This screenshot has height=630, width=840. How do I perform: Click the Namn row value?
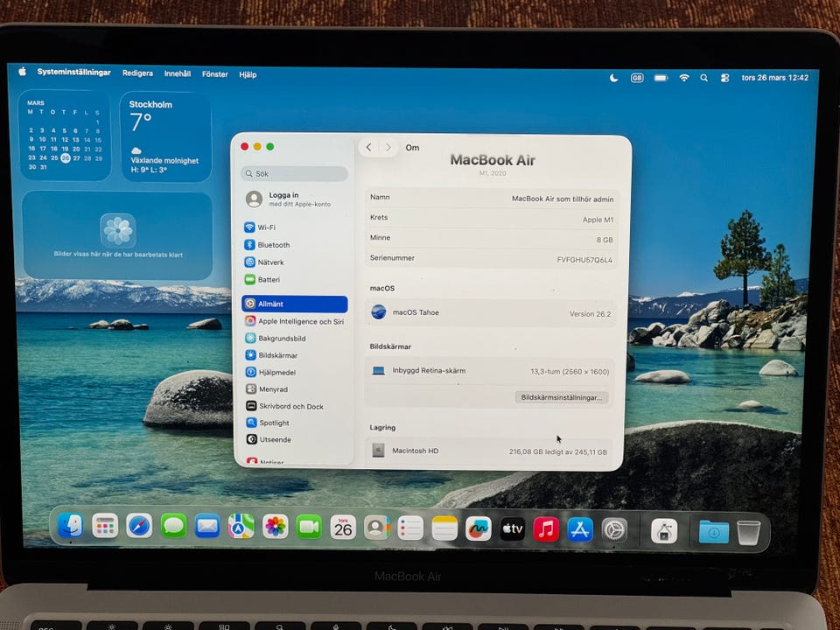[563, 199]
